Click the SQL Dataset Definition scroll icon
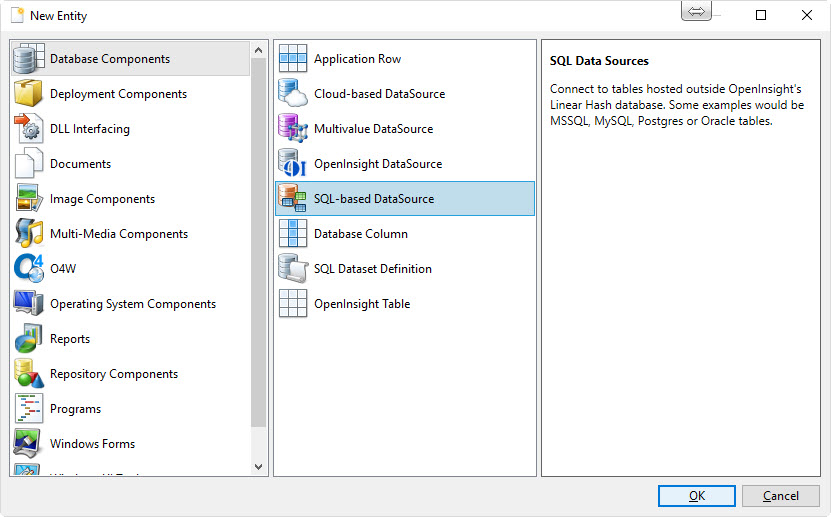This screenshot has height=517, width=831. (x=293, y=268)
